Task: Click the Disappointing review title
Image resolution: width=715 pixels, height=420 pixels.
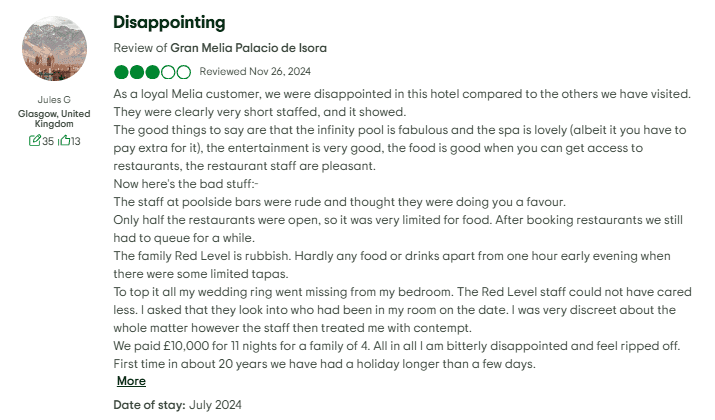Action: [x=169, y=22]
